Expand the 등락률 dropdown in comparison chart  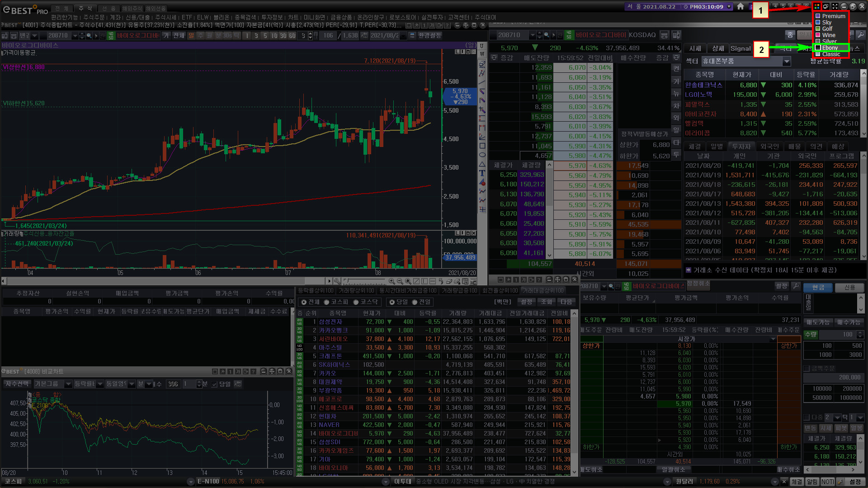pyautogui.click(x=100, y=384)
